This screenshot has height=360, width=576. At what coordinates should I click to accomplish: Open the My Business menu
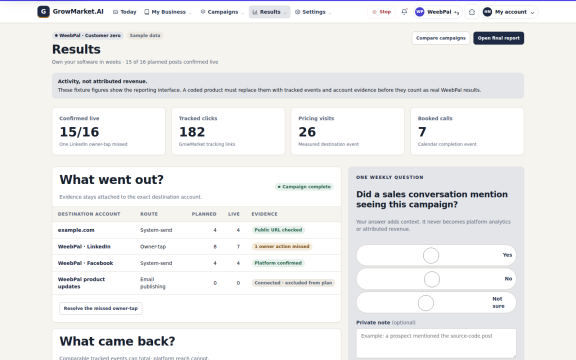pos(168,12)
